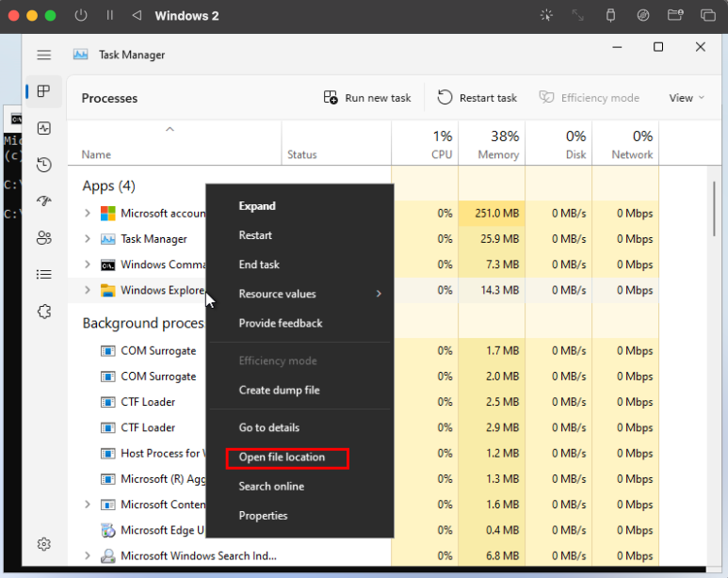Screen dimensions: 728x578
Task: Click the 6.8 MB memory value
Action: 502,555
